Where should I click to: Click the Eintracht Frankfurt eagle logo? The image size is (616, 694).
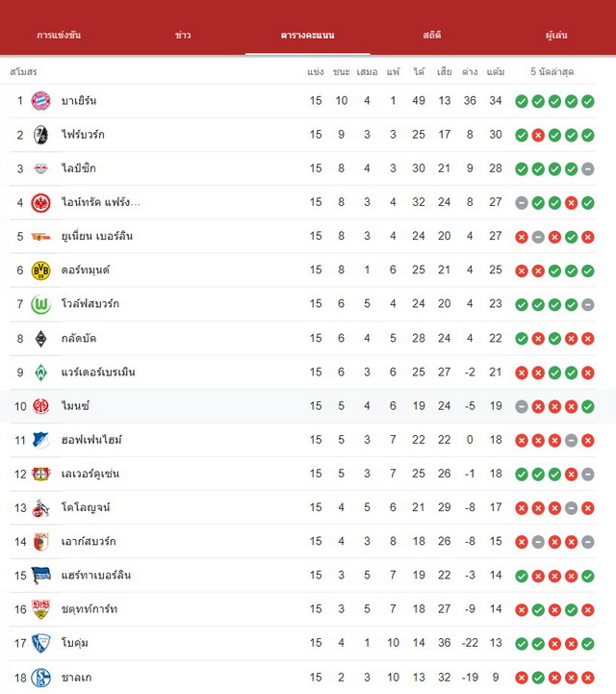click(x=40, y=203)
